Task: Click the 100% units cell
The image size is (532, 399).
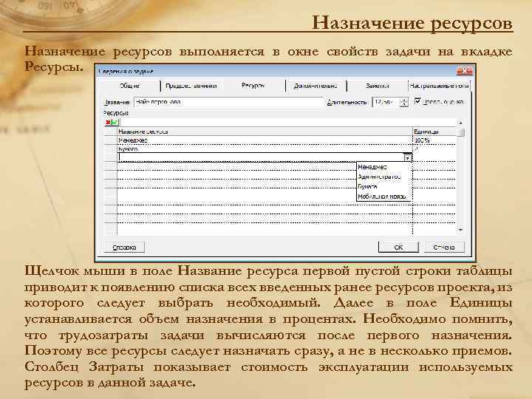Action: pyautogui.click(x=434, y=140)
